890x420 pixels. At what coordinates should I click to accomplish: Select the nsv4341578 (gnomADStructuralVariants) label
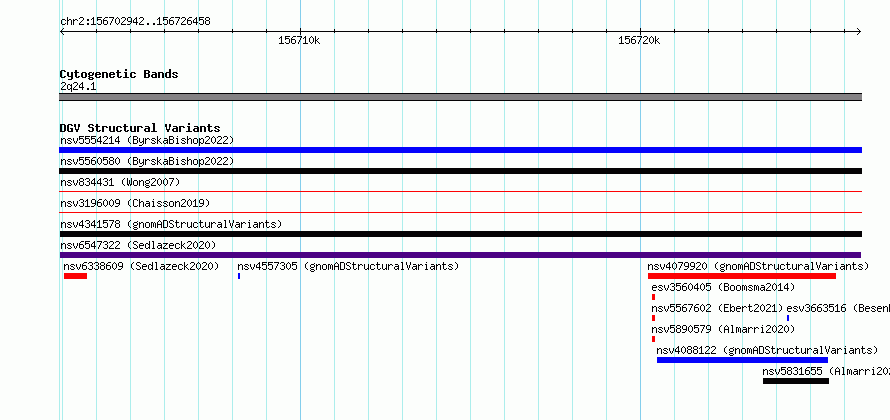pyautogui.click(x=171, y=224)
